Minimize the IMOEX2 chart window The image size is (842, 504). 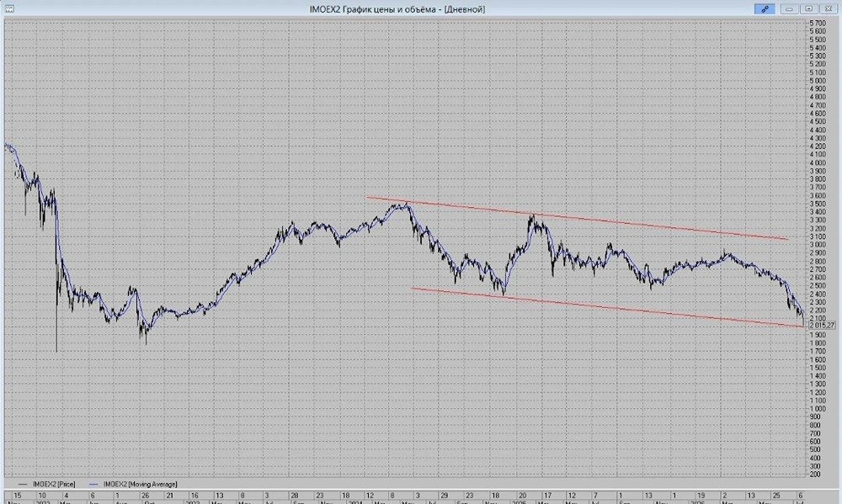790,8
